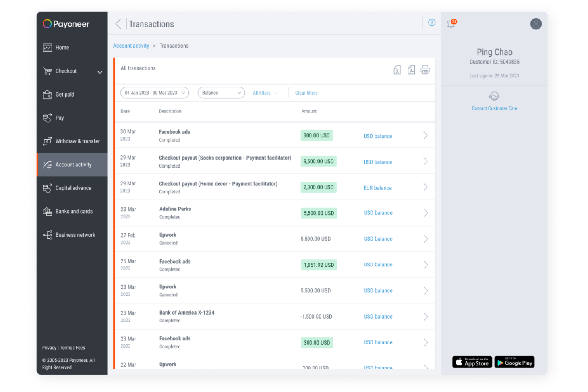Click the Business network icon
Viewport: 588px width, 392px height.
[47, 235]
